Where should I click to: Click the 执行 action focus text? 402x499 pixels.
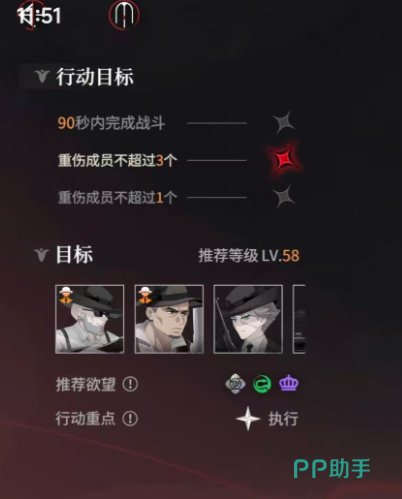(283, 419)
